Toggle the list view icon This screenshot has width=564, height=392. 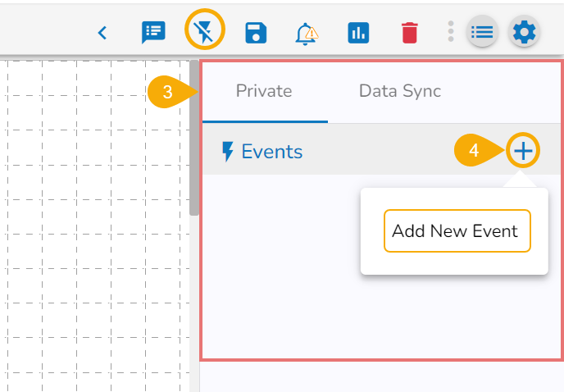click(x=481, y=32)
